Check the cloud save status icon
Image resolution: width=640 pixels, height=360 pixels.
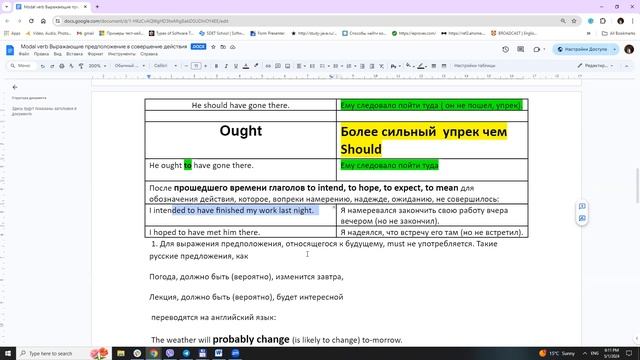point(233,47)
